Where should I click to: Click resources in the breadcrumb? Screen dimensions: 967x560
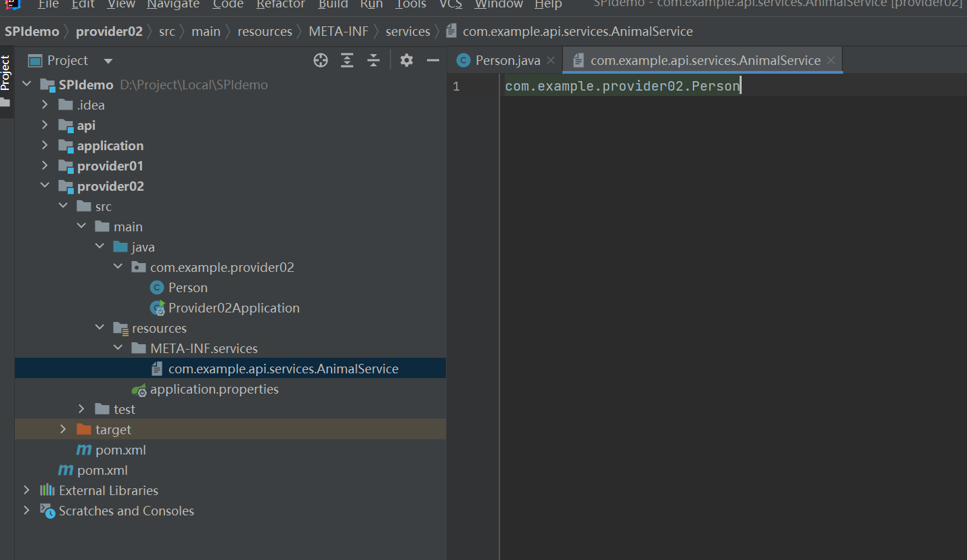click(265, 31)
